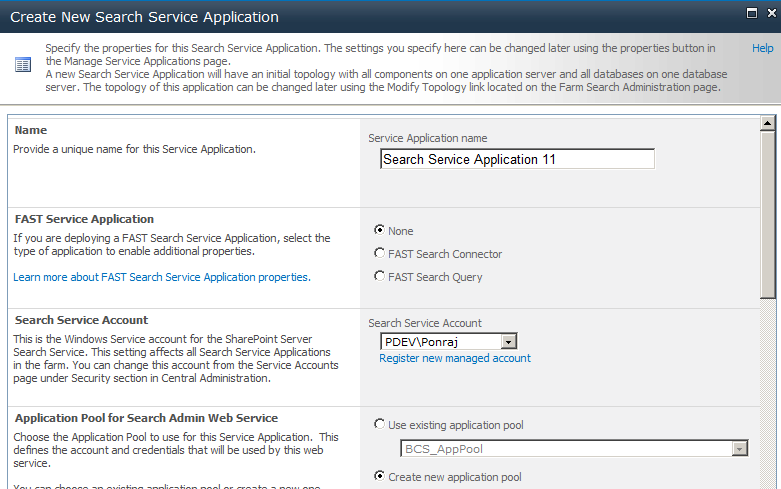Click the dialog title text
Screen dimensions: 781x489
tap(144, 17)
